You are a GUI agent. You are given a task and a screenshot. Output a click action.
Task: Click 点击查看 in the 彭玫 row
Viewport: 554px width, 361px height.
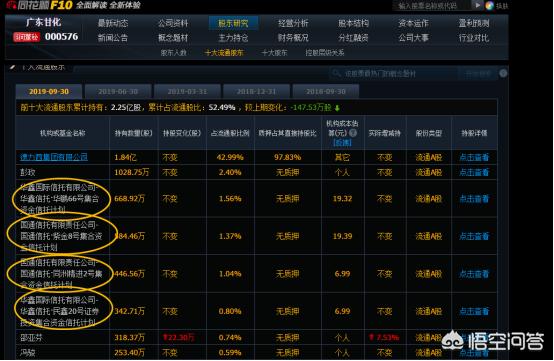(x=474, y=172)
